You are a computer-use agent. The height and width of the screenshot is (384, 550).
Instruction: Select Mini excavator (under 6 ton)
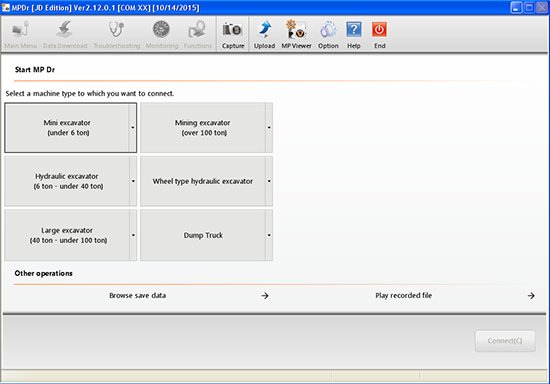click(67, 128)
